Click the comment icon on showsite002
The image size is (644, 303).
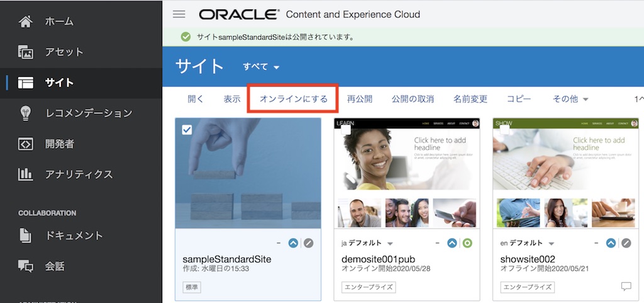coord(626,287)
